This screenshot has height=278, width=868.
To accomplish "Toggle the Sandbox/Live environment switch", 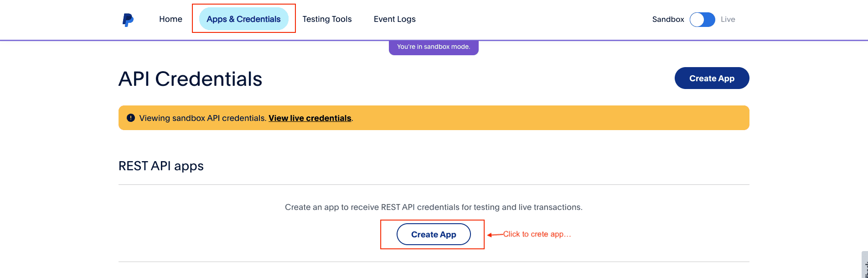I will coord(702,20).
